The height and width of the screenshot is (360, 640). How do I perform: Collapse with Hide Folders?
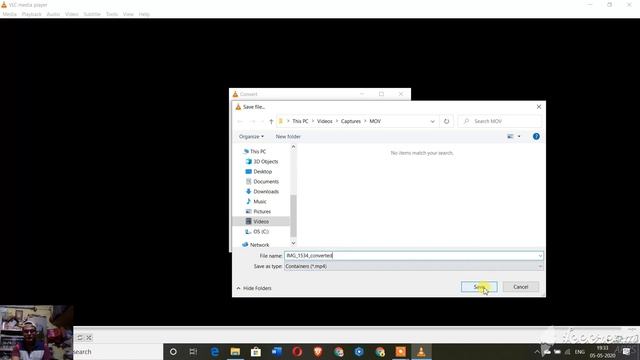254,288
